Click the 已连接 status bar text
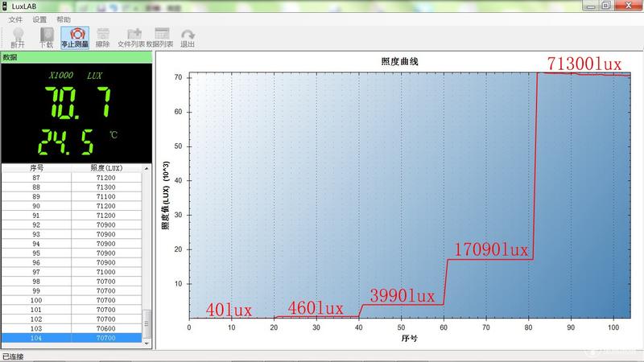The image size is (644, 362). [x=13, y=356]
